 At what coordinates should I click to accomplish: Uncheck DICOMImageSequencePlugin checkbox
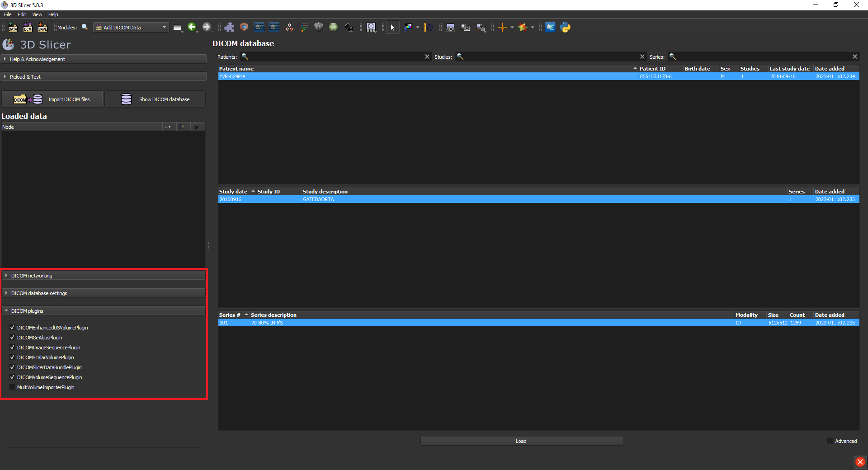[x=12, y=348]
